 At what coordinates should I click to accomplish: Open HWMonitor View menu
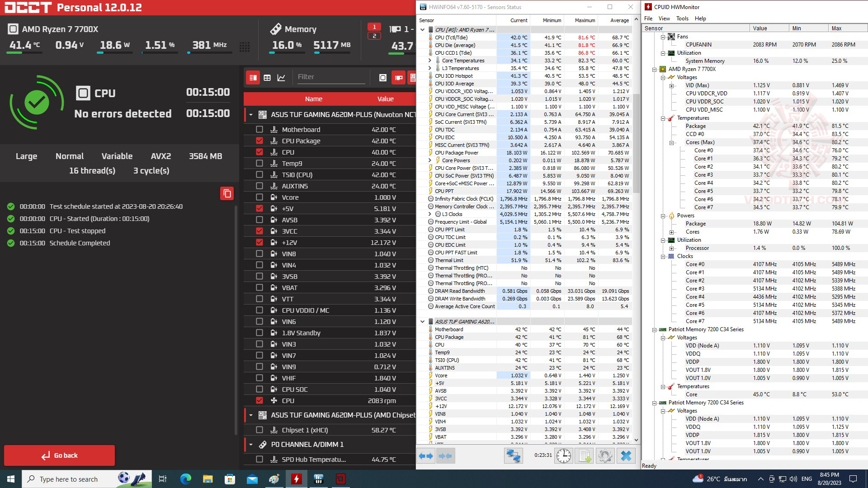click(664, 19)
